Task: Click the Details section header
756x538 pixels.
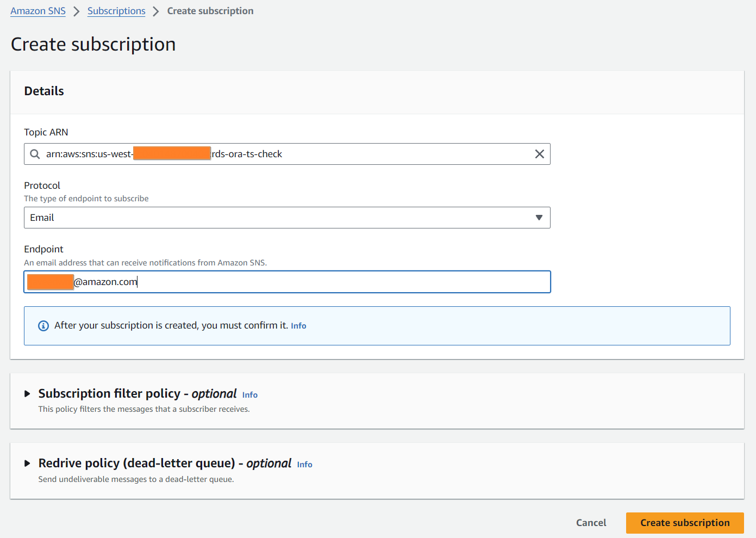Action: (44, 91)
